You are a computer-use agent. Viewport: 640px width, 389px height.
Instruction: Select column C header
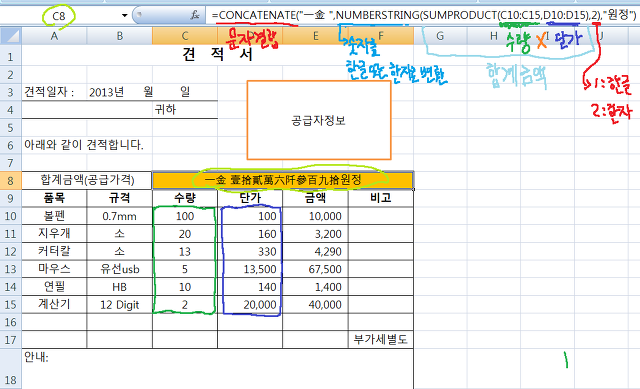click(185, 36)
